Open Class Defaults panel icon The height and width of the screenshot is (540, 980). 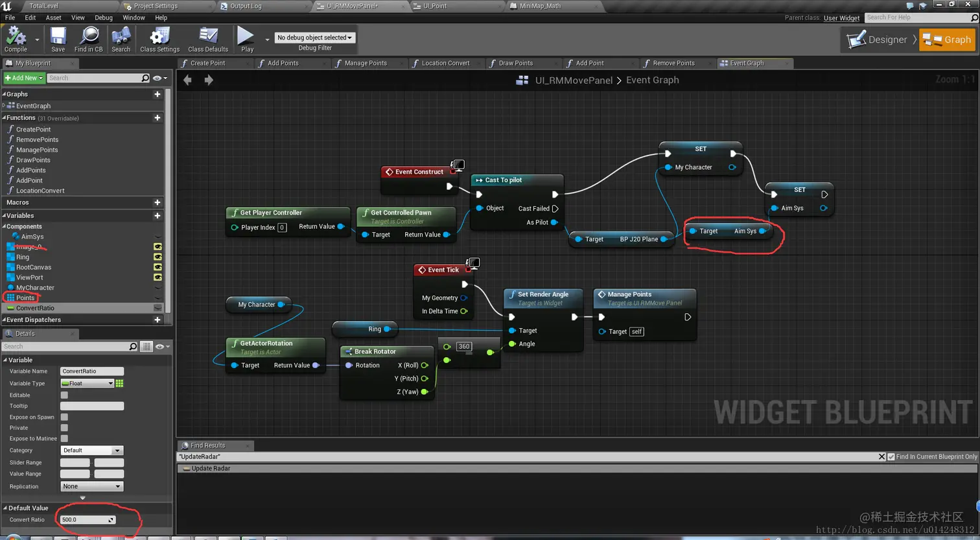coord(208,37)
